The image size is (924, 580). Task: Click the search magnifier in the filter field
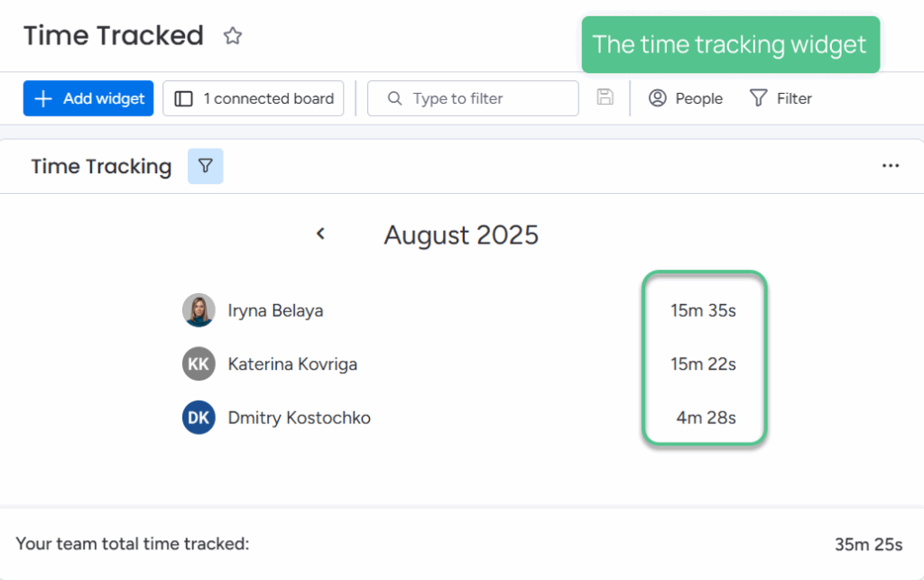pyautogui.click(x=394, y=97)
